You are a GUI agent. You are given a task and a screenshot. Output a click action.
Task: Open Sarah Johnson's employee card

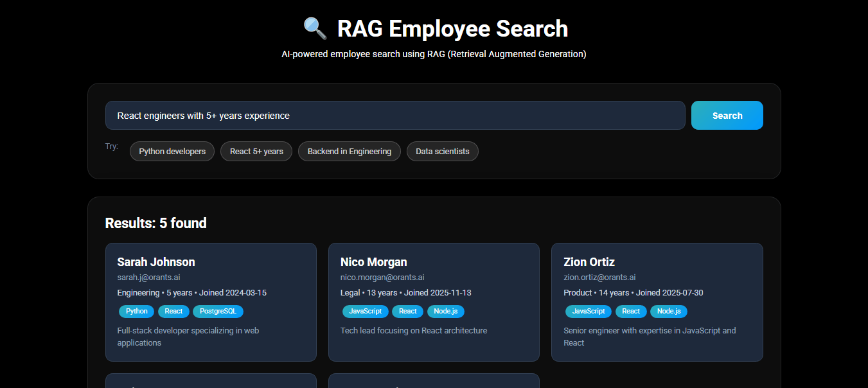[x=155, y=262]
